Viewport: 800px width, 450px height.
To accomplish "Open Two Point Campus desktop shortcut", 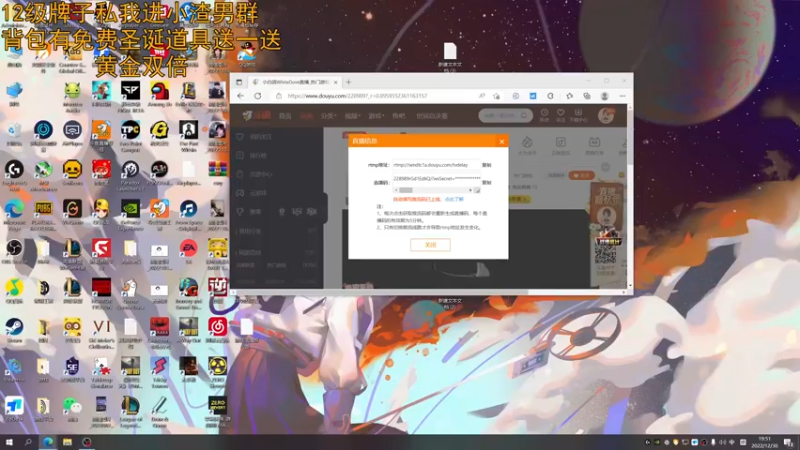I will point(130,135).
